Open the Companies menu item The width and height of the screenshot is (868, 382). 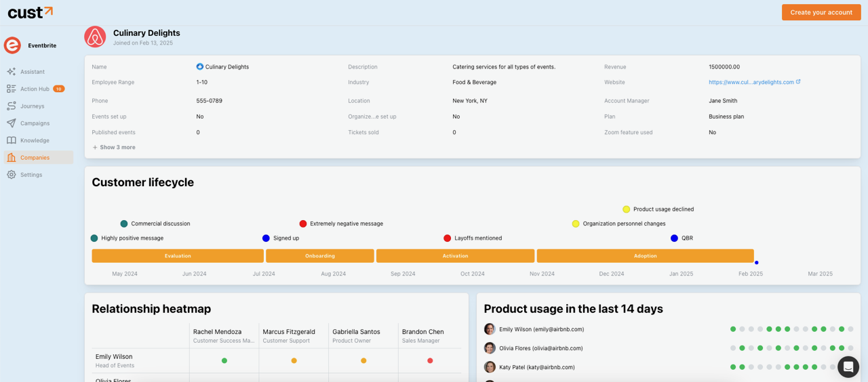click(x=35, y=158)
